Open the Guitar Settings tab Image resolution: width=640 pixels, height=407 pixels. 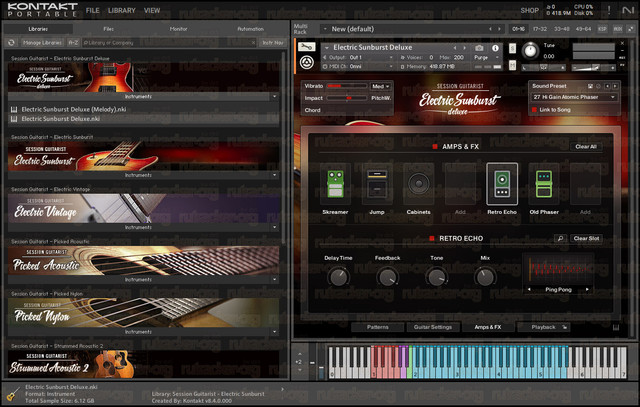pyautogui.click(x=433, y=327)
